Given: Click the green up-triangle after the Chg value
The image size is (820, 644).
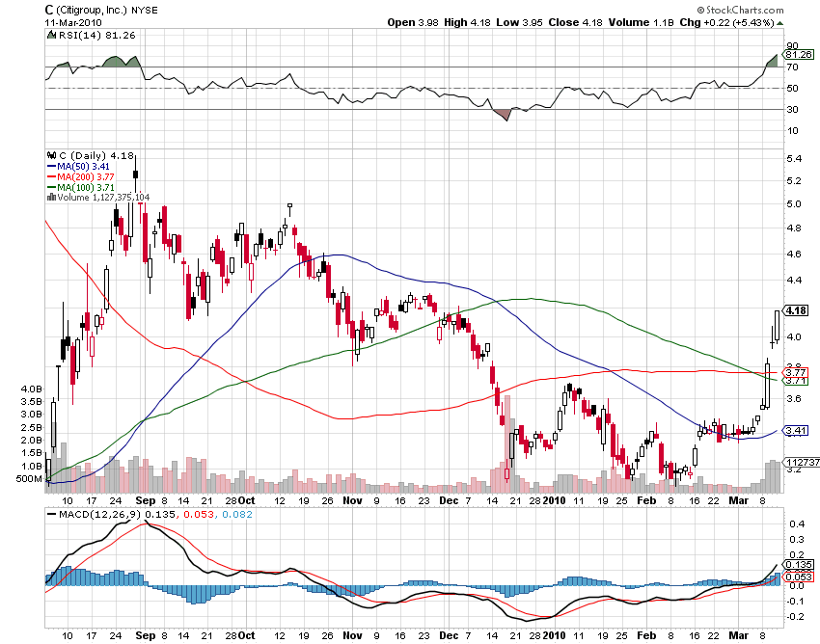Looking at the screenshot, I should tap(780, 23).
